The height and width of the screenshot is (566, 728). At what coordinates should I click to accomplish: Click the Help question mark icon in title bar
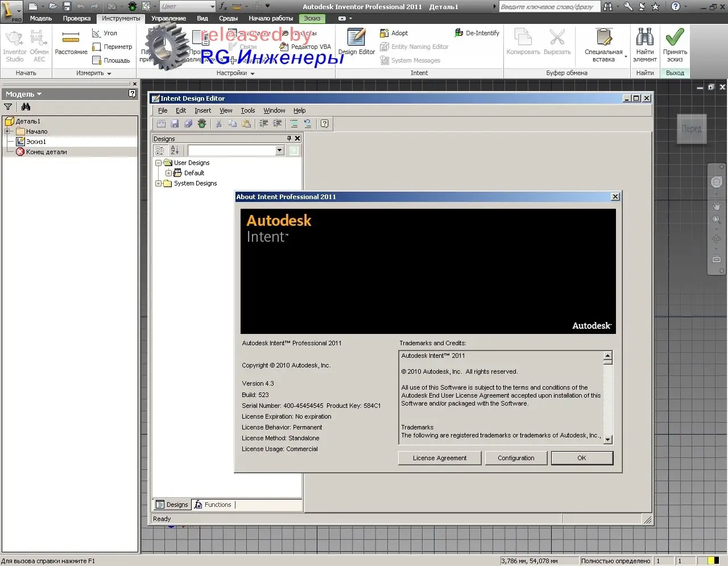(x=675, y=6)
